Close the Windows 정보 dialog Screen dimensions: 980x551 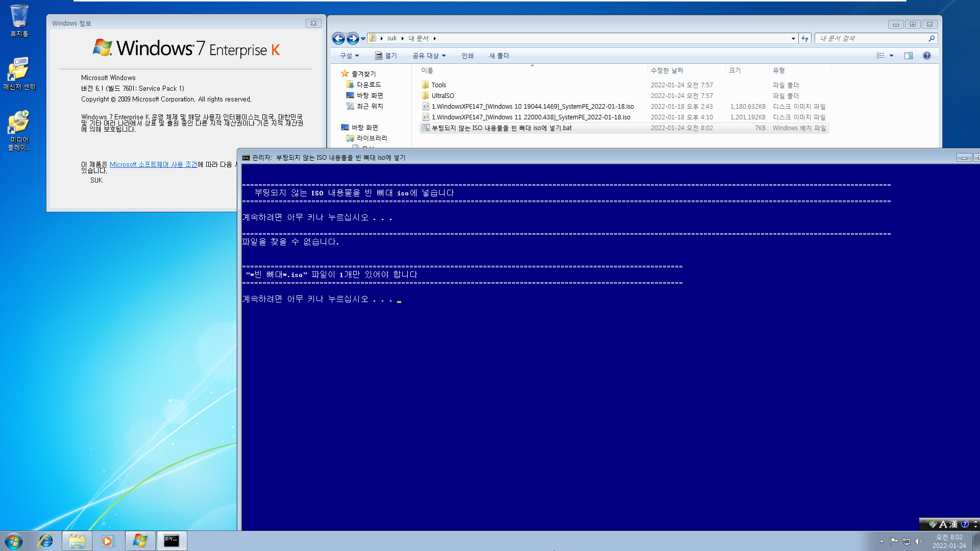(313, 23)
